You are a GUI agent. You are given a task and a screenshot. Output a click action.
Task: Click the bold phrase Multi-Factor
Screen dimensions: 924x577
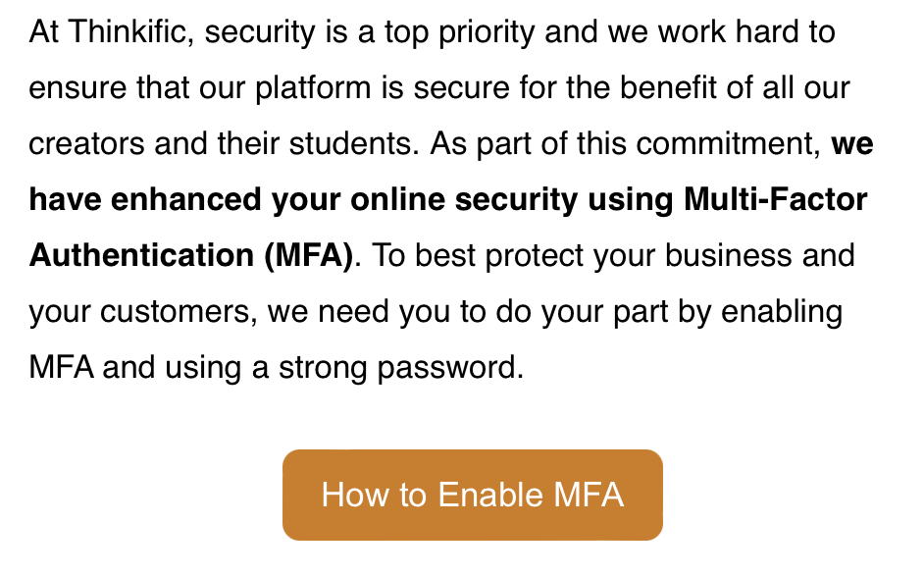point(775,200)
